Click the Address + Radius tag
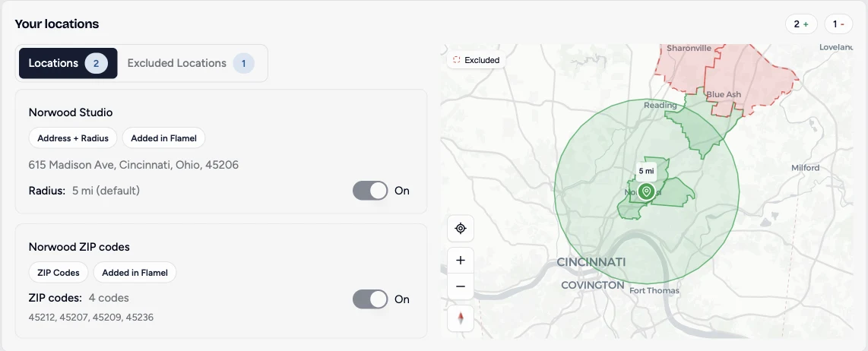 click(x=72, y=138)
